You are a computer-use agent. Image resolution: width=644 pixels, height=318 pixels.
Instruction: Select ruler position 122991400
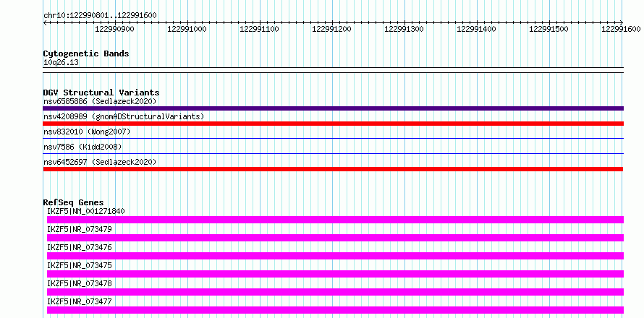(x=476, y=29)
